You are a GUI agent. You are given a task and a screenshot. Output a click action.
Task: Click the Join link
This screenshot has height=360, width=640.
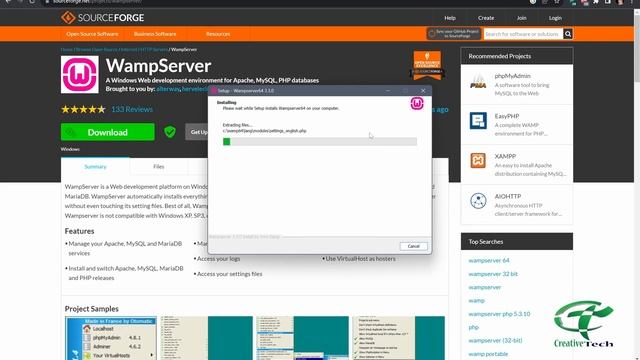click(x=521, y=18)
